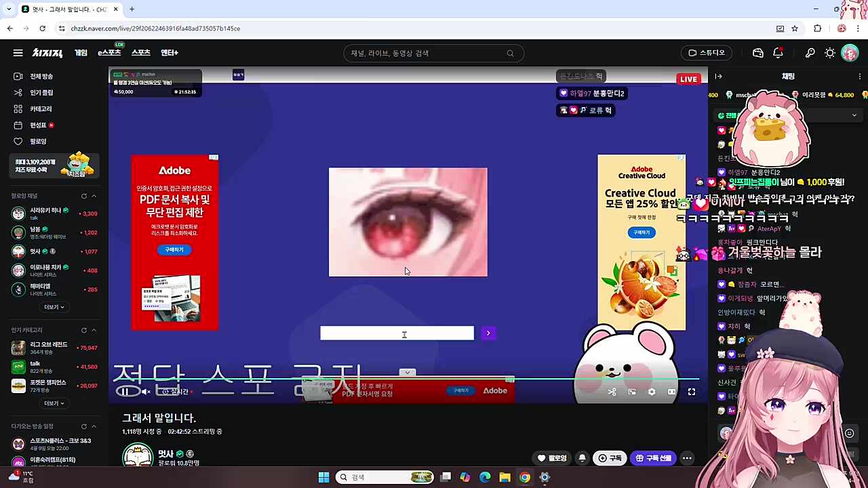Open the notifications bell in the top bar
Image resolution: width=868 pixels, height=488 pixels.
pos(778,53)
